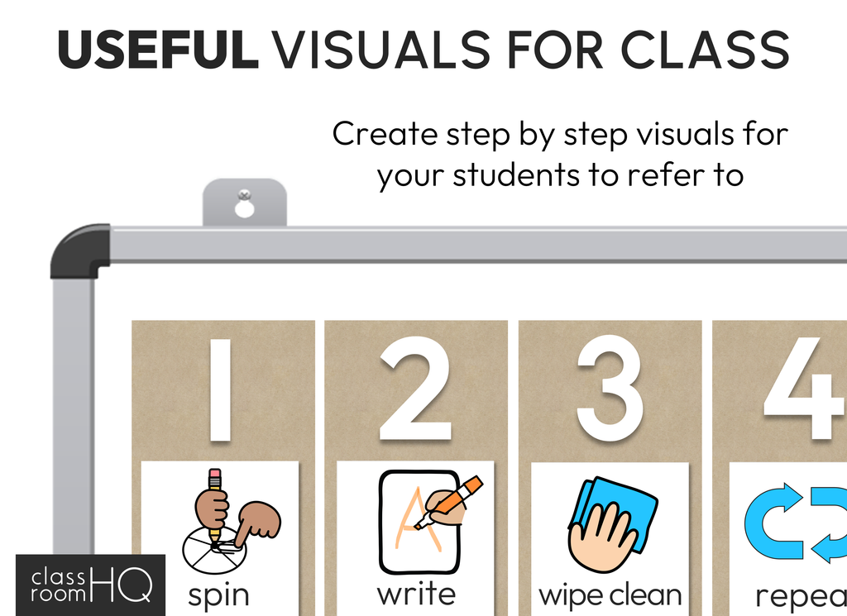This screenshot has height=616, width=847.
Task: Click the write letter A icon
Action: [427, 520]
